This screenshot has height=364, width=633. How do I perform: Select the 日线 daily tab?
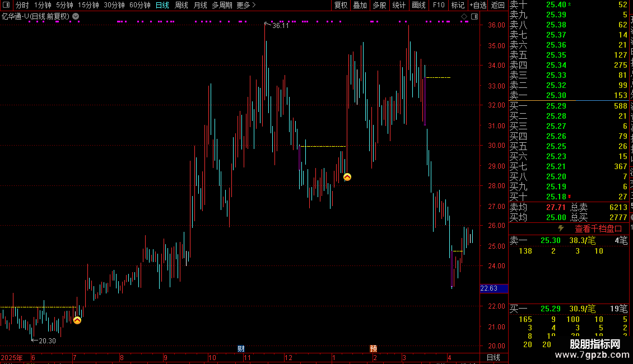click(162, 5)
